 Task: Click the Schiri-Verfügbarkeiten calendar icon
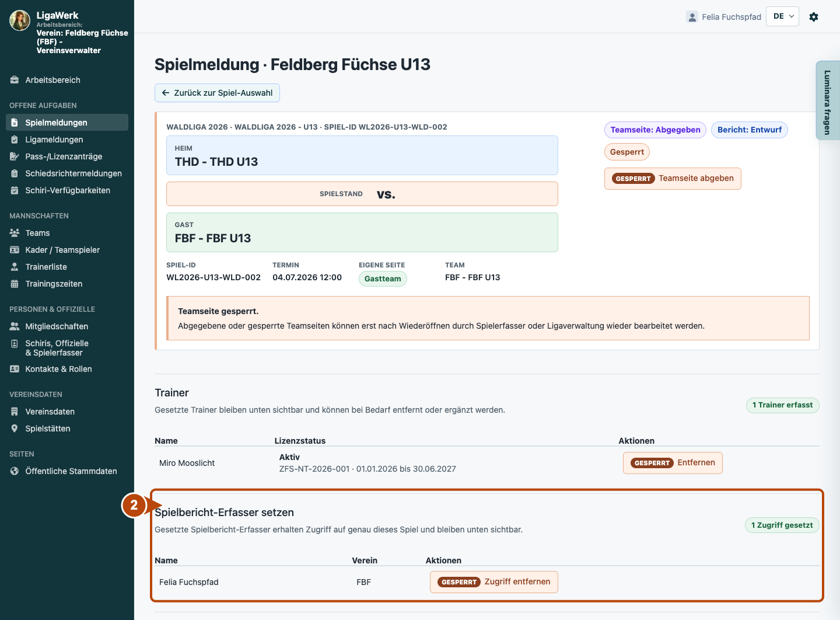(15, 190)
